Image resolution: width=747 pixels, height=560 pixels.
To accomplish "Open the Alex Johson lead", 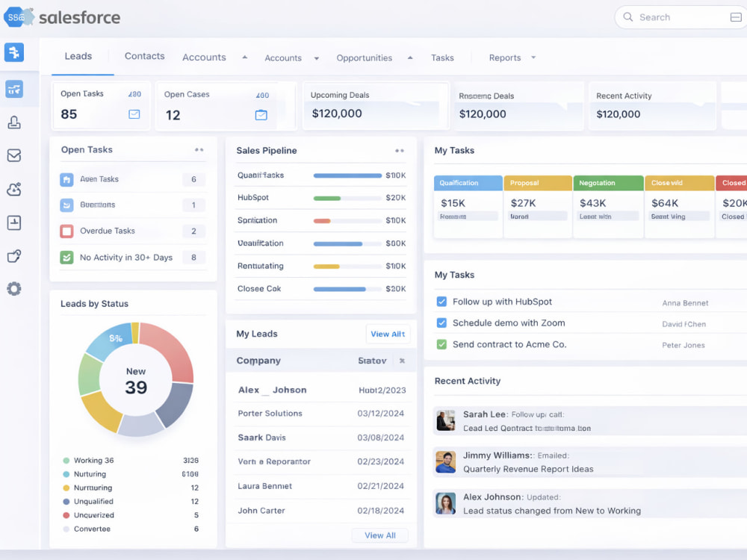I will [273, 390].
